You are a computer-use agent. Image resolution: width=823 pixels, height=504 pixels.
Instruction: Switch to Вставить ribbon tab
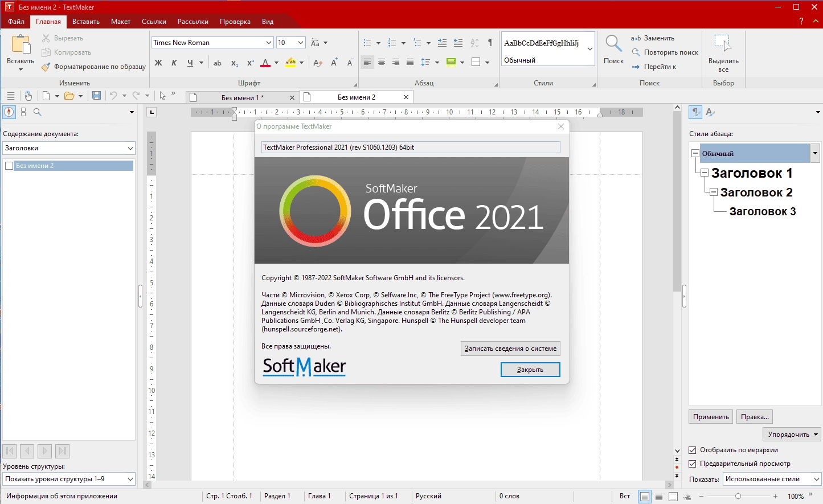click(86, 22)
